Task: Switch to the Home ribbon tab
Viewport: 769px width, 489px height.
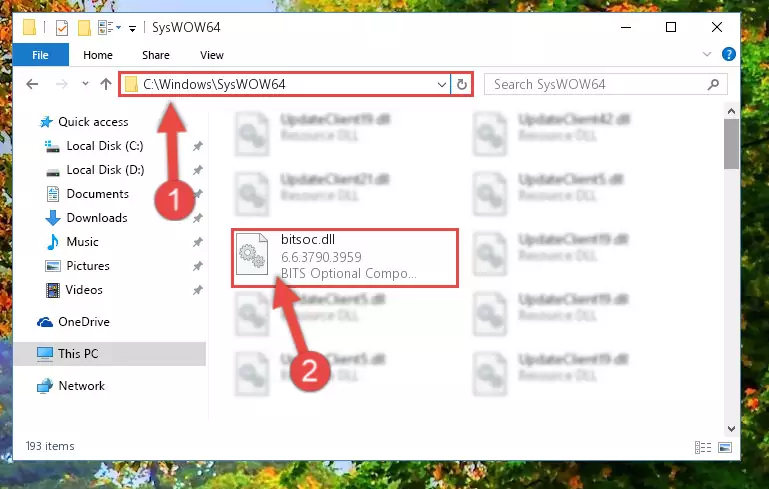Action: tap(98, 55)
